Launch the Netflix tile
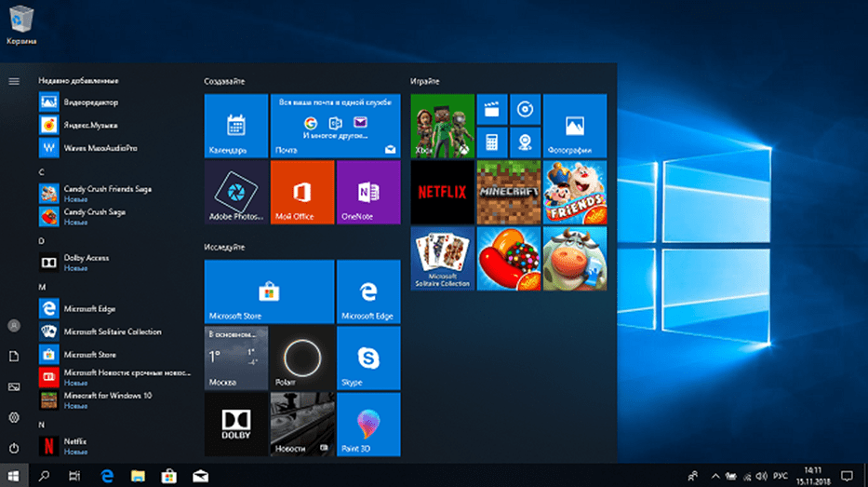 [442, 192]
